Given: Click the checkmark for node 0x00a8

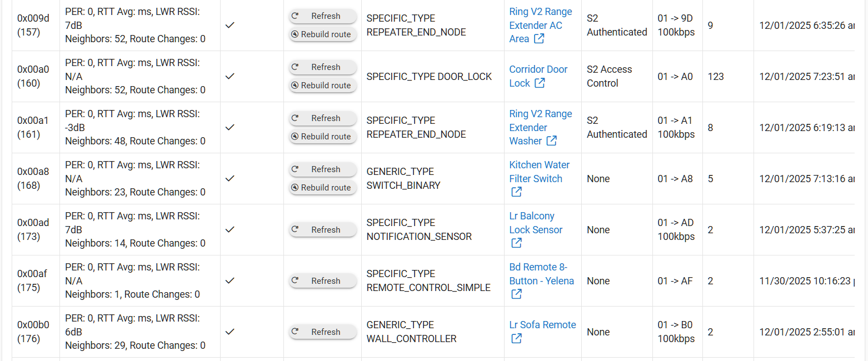Looking at the screenshot, I should click(x=230, y=178).
